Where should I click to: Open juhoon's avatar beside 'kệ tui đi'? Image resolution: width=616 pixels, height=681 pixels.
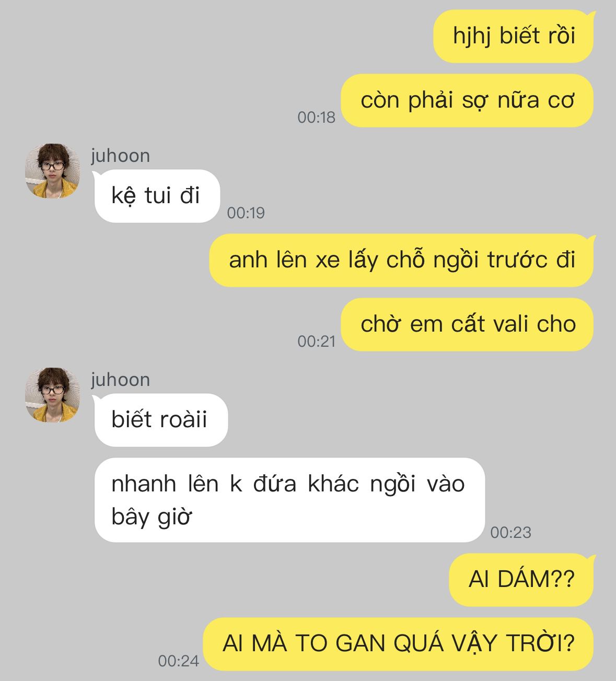coord(53,171)
